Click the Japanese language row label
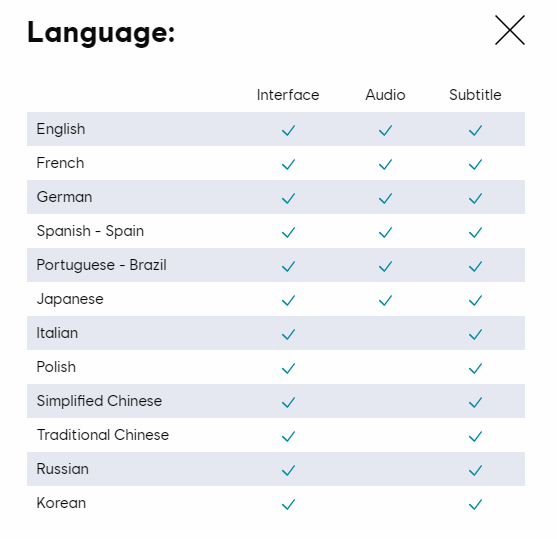The image size is (557, 539). tap(70, 299)
